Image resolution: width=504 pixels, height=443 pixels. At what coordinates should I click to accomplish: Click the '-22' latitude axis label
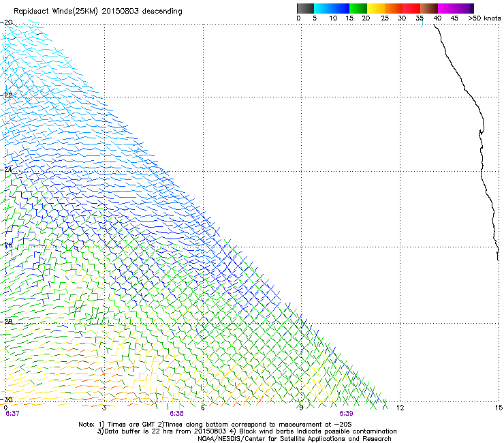[x=7, y=95]
